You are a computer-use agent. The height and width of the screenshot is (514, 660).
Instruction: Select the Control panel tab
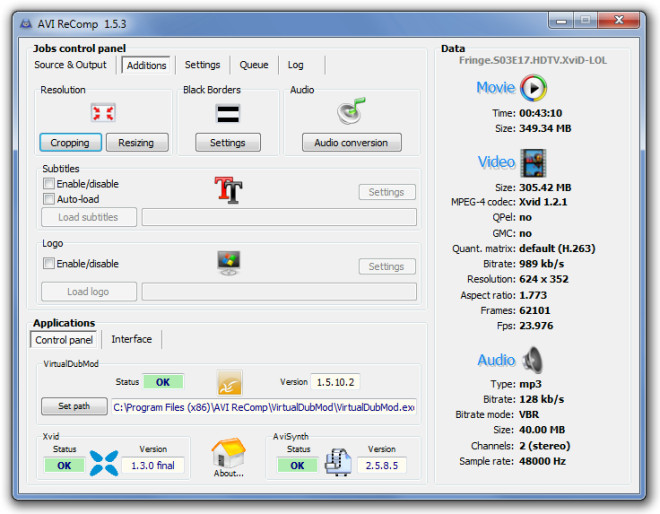pyautogui.click(x=64, y=340)
